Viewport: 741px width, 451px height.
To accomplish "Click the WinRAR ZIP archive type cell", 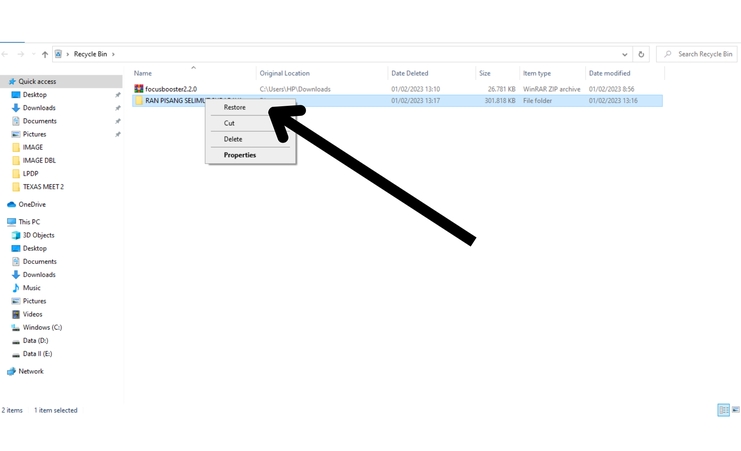I will tap(551, 89).
